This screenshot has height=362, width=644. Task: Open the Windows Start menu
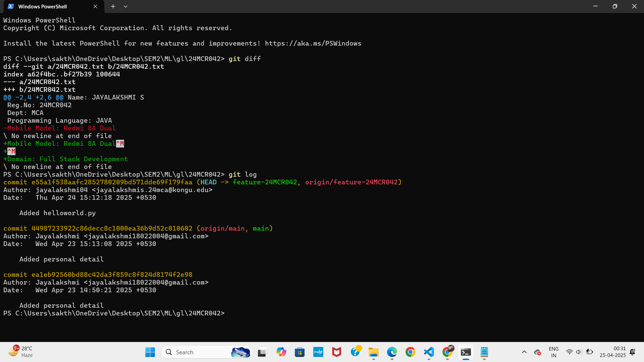pos(150,352)
